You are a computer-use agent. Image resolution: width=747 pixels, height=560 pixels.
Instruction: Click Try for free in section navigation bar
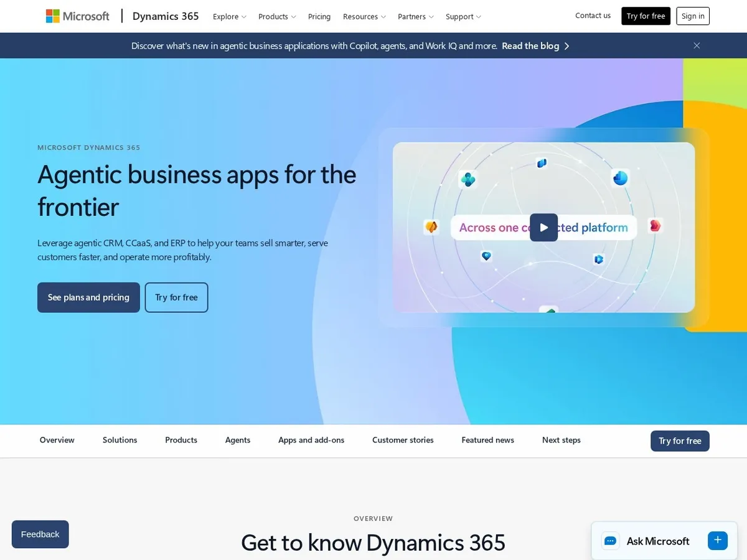pyautogui.click(x=680, y=441)
